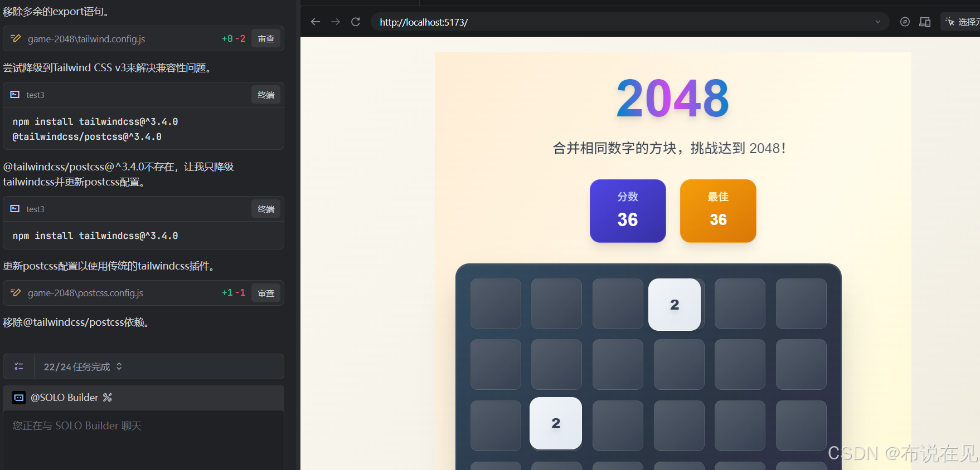Type in the SOLO Builder chat box
Image resolution: width=980 pixels, height=470 pixels.
143,440
